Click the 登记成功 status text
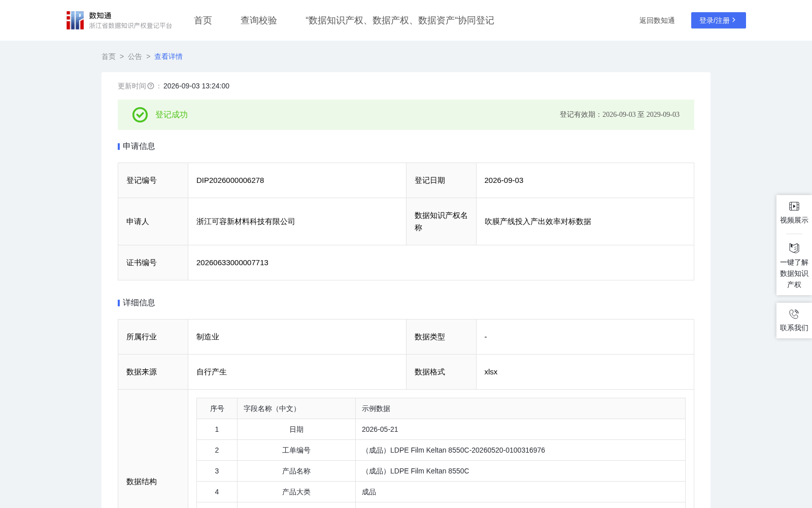Image resolution: width=812 pixels, height=508 pixels. pyautogui.click(x=172, y=115)
